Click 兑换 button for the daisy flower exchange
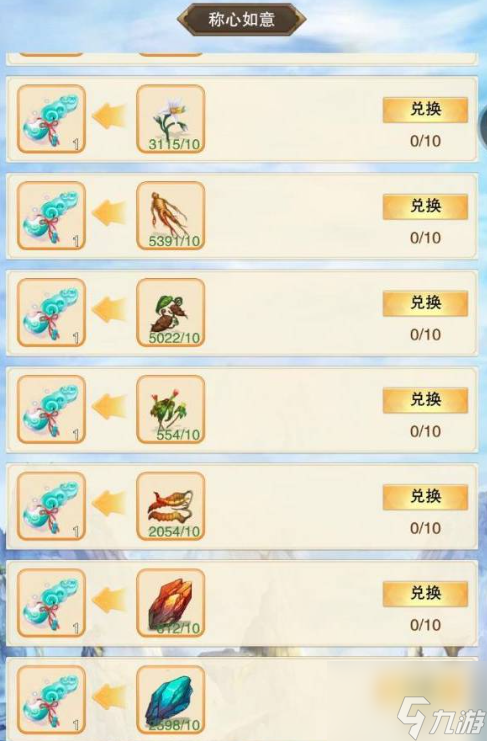 [425, 110]
